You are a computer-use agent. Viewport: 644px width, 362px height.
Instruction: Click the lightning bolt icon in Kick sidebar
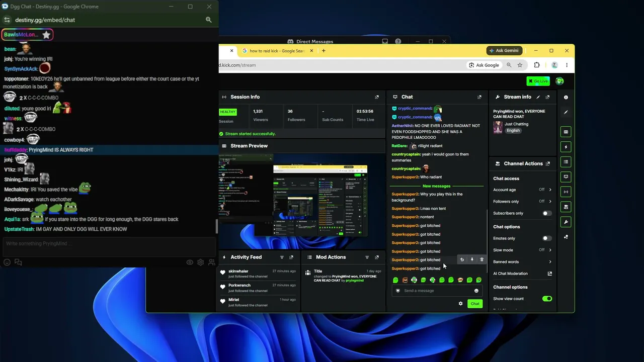tap(566, 147)
